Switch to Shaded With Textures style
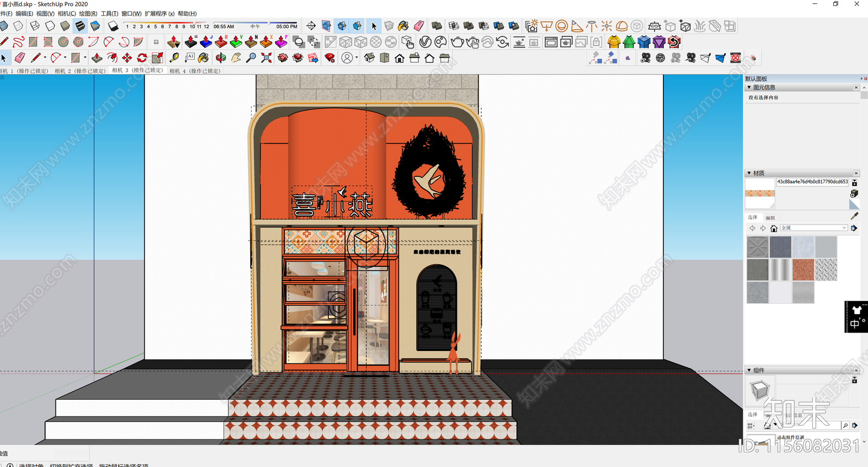This screenshot has height=467, width=868. click(x=80, y=25)
